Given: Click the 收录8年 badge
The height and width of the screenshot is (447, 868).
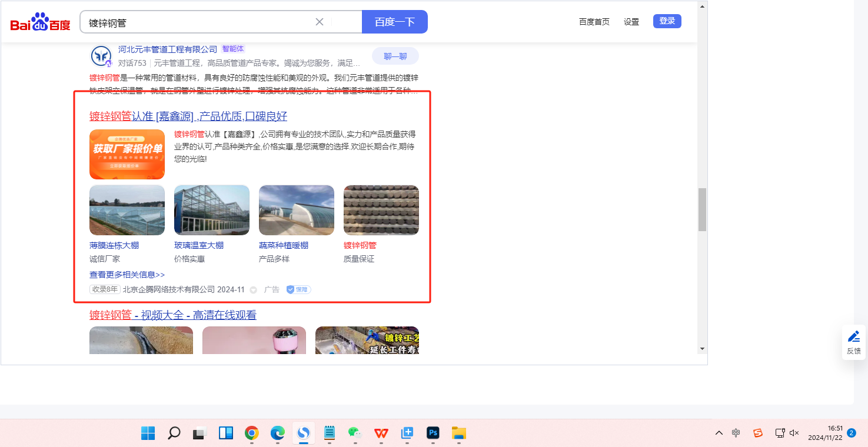Looking at the screenshot, I should tap(105, 289).
